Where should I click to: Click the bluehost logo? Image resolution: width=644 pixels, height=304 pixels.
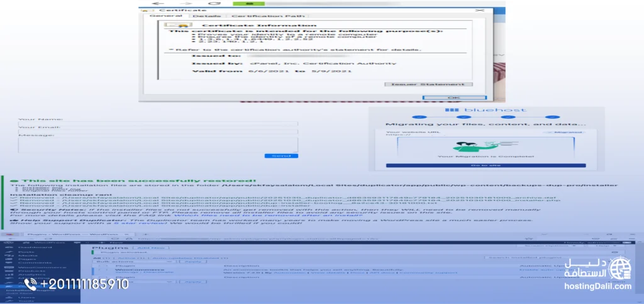click(486, 110)
